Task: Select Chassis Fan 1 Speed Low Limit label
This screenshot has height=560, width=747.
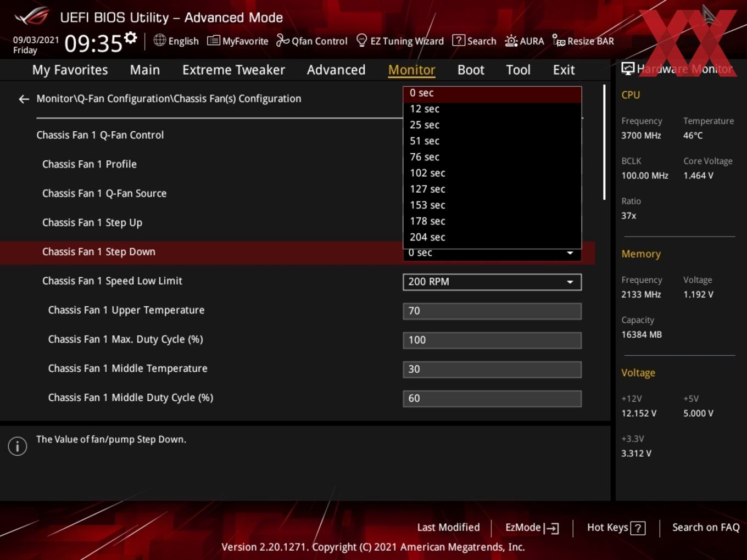Action: pyautogui.click(x=112, y=281)
